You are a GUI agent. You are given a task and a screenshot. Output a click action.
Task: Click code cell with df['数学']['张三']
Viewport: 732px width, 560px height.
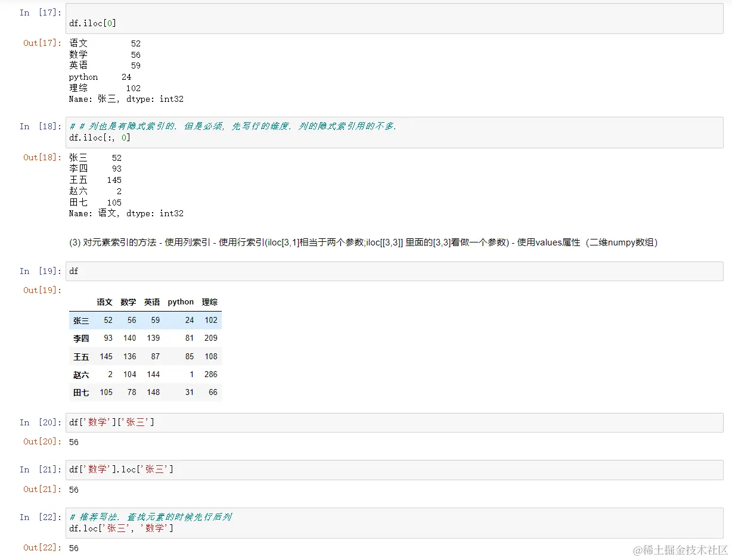(394, 422)
